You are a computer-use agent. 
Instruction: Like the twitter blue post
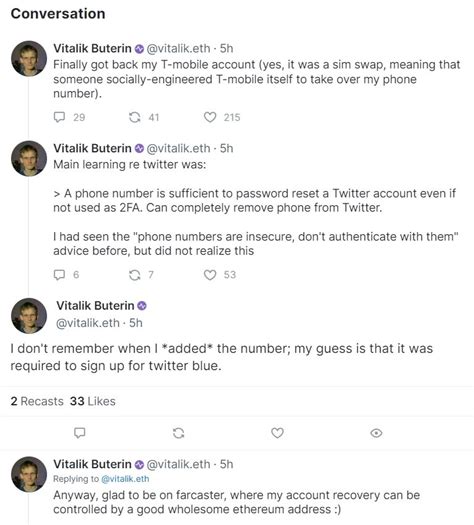coord(277,433)
